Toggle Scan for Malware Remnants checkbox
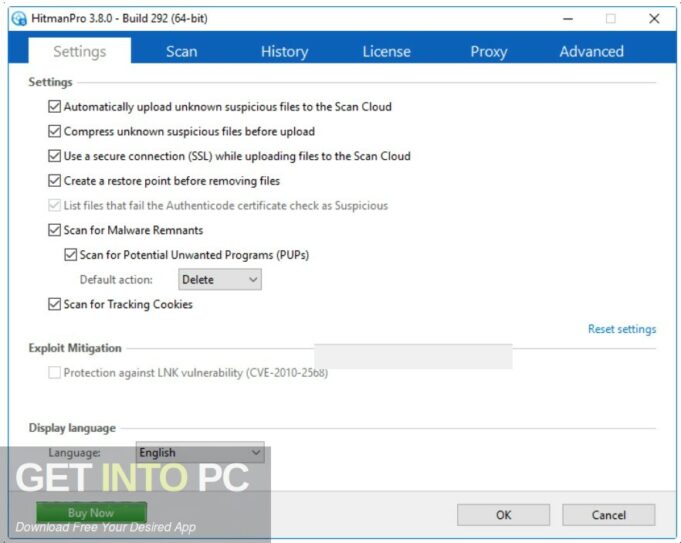Viewport: 681px width, 543px height. [54, 230]
